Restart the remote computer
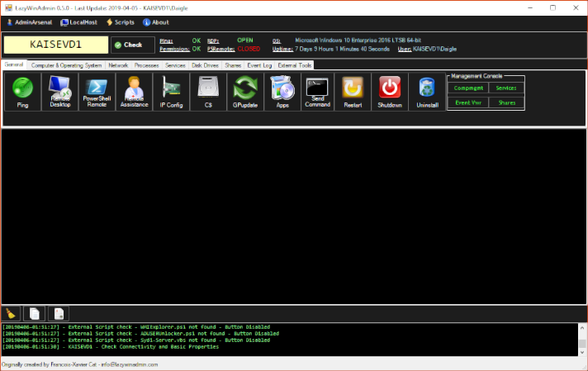The image size is (588, 371). [353, 92]
